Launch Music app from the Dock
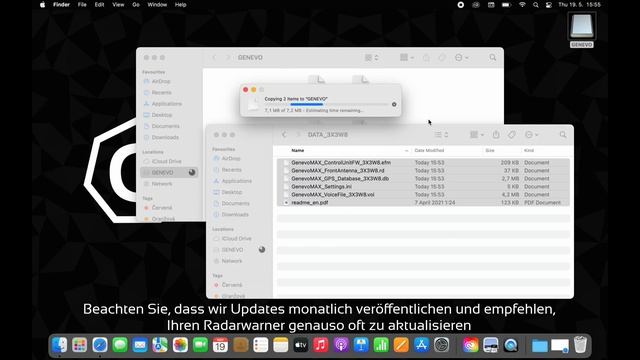This screenshot has height=360, width=640. pos(321,345)
